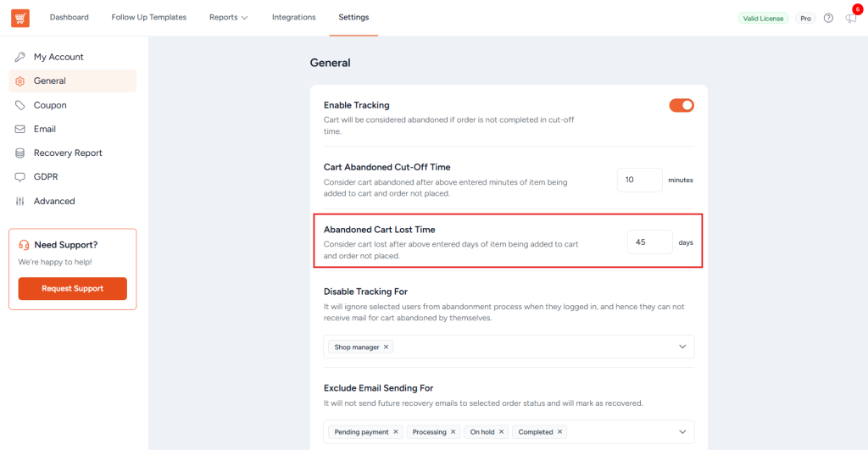
Task: Click the orange cart logo icon
Action: 20,18
